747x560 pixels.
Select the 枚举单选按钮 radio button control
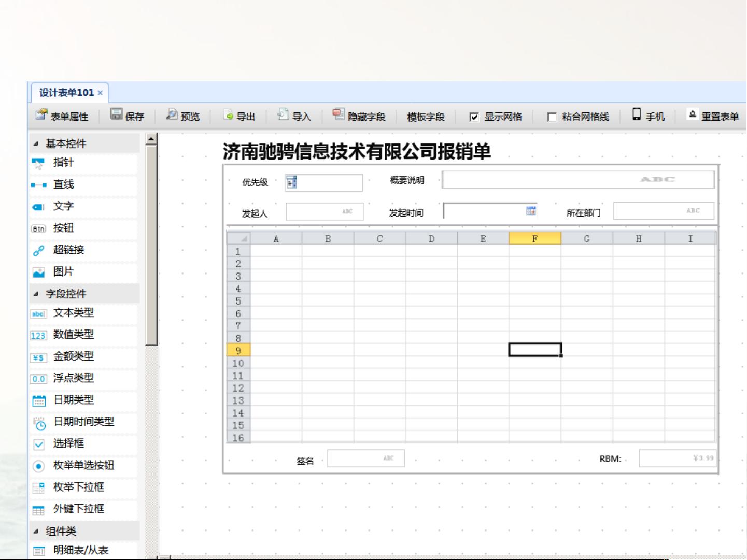[84, 465]
